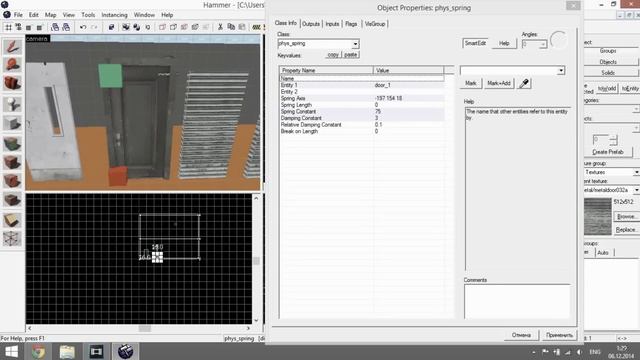Toggle the 2D grid icon
This screenshot has width=640, height=360.
pos(8,27)
